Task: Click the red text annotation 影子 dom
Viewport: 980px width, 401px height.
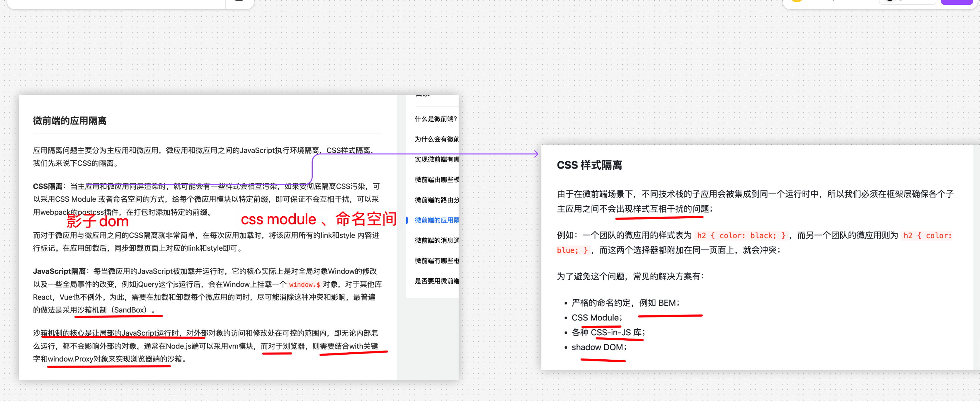Action: pyautogui.click(x=98, y=221)
